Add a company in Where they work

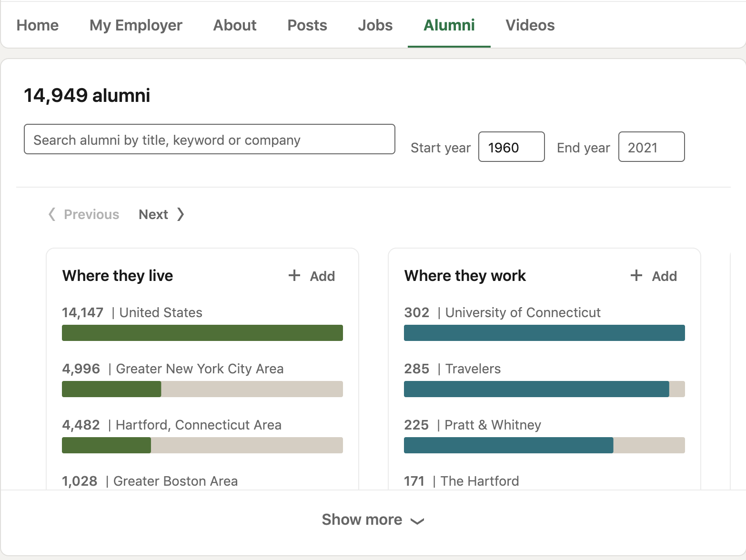point(654,276)
